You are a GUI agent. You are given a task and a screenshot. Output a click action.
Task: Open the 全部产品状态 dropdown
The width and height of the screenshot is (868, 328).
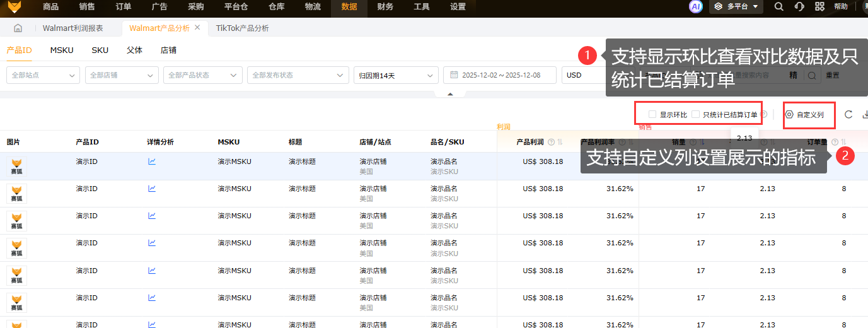point(202,75)
